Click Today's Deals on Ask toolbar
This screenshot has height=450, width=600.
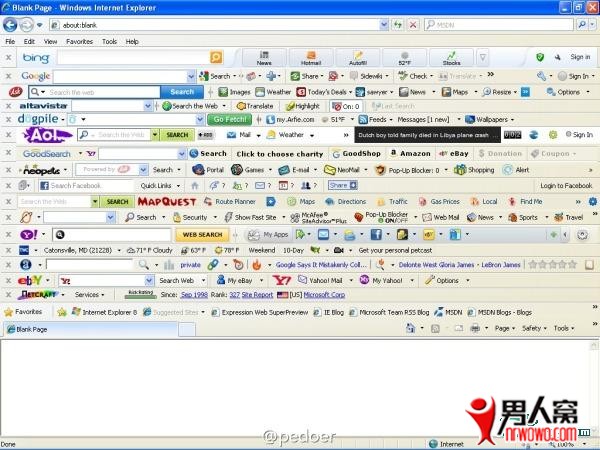point(324,92)
